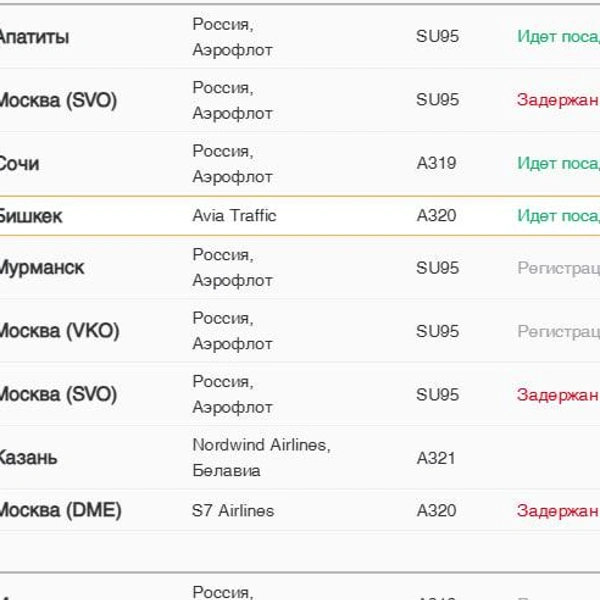Image resolution: width=600 pixels, height=600 pixels.
Task: Open the Москва (DME) flight
Action: (60, 511)
